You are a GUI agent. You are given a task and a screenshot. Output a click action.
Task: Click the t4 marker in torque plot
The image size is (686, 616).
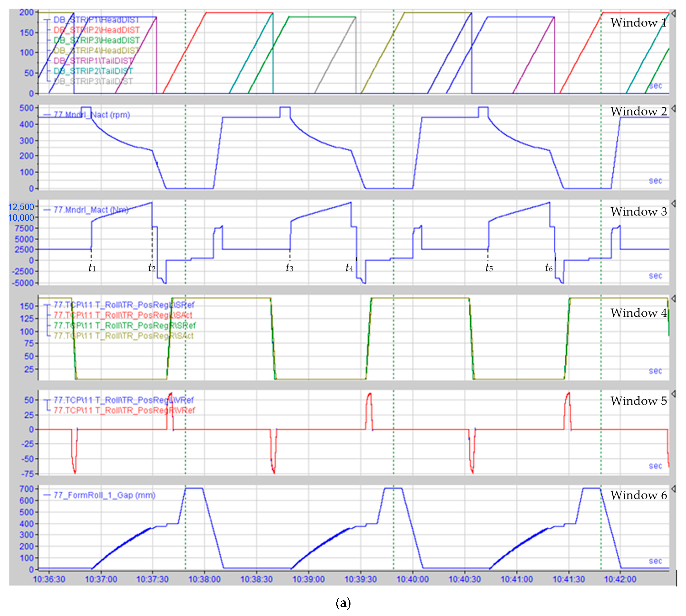pyautogui.click(x=349, y=268)
